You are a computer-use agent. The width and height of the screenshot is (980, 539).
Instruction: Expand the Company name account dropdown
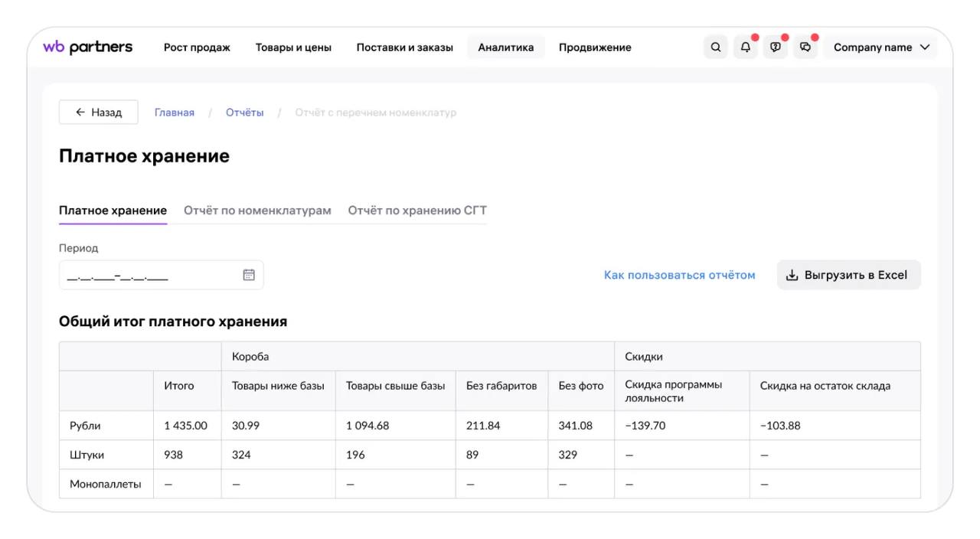[880, 47]
